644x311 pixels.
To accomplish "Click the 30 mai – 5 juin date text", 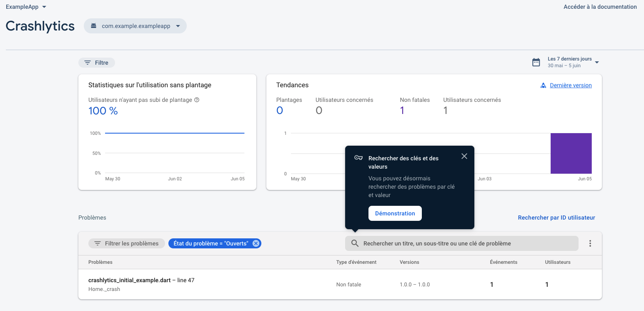I will tap(564, 66).
